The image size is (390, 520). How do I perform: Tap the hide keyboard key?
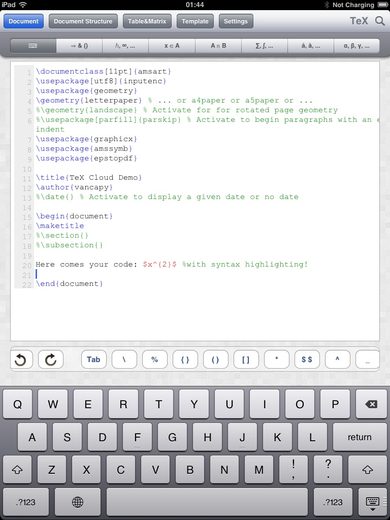(372, 502)
